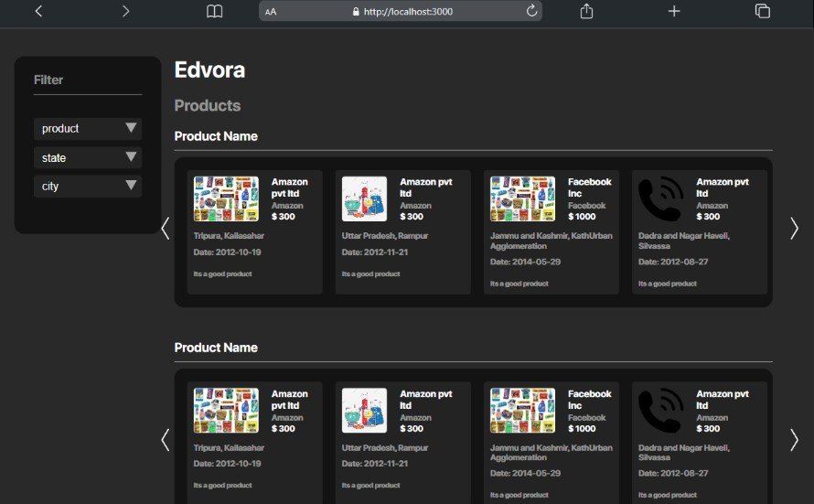This screenshot has height=504, width=814.
Task: Click 'Date: 2014-05-29' in first row
Action: coord(525,262)
